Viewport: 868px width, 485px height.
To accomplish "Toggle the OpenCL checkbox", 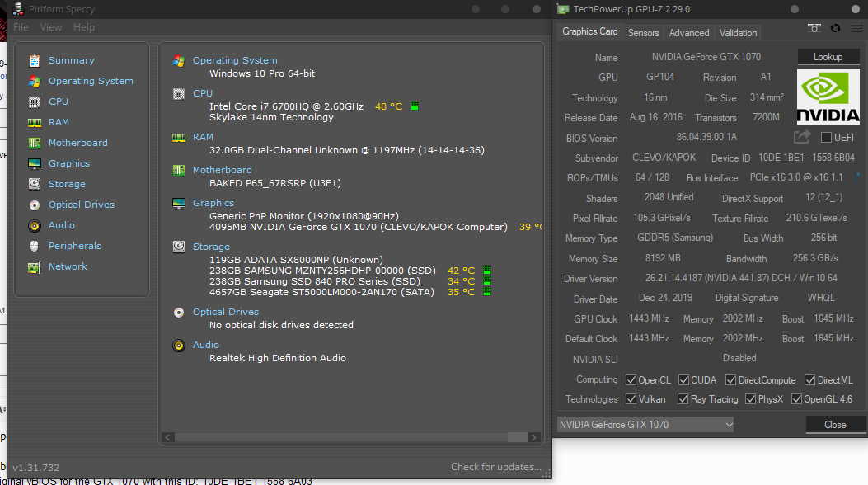I will [x=631, y=379].
